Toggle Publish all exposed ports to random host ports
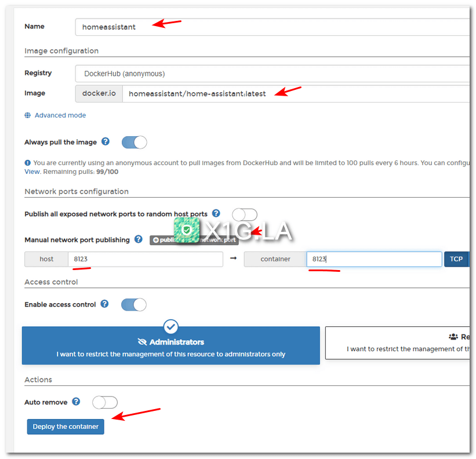 (244, 214)
